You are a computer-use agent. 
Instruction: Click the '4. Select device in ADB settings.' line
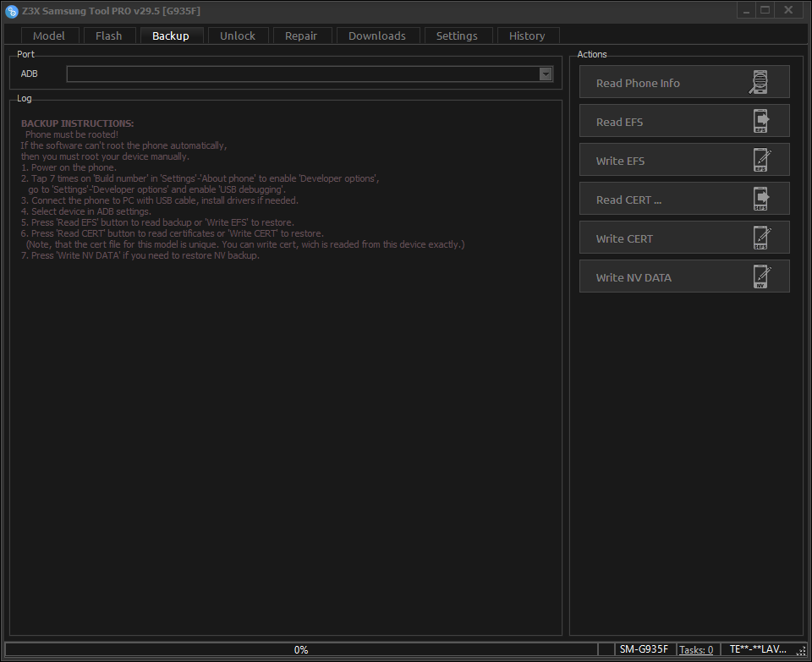coord(86,211)
